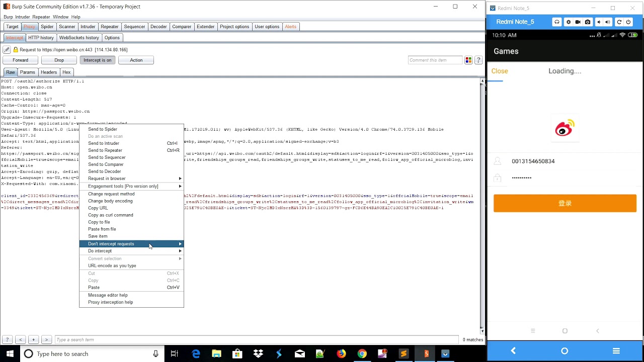
Task: Launch Microsoft Edge from taskbar
Action: (196, 354)
